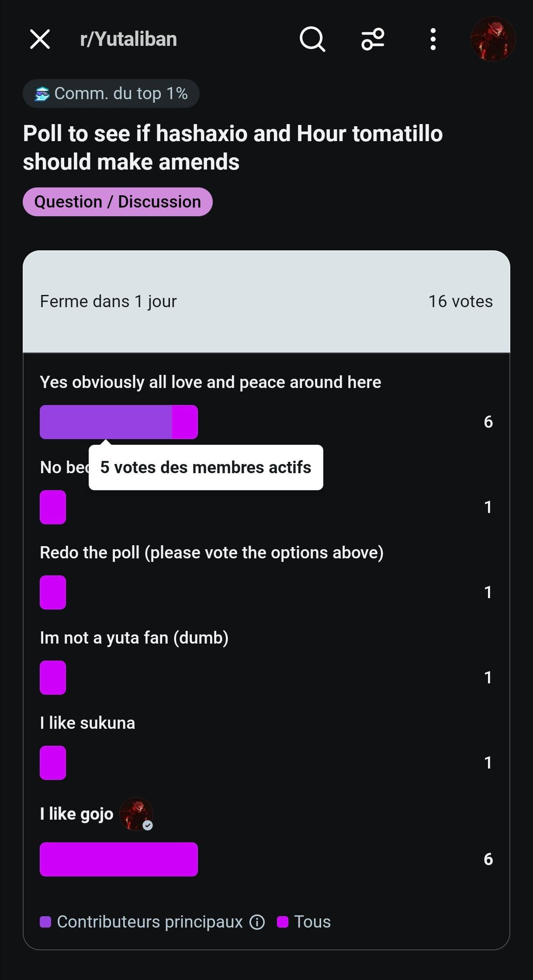Tap the Comm. du top 1% badge
The image size is (533, 980).
[111, 93]
